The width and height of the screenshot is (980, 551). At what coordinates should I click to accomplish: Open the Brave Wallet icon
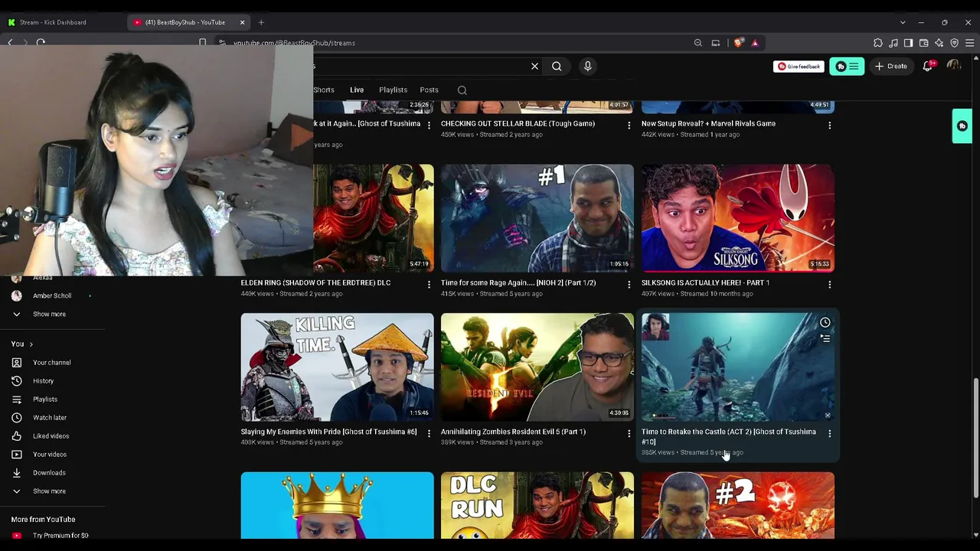[923, 43]
